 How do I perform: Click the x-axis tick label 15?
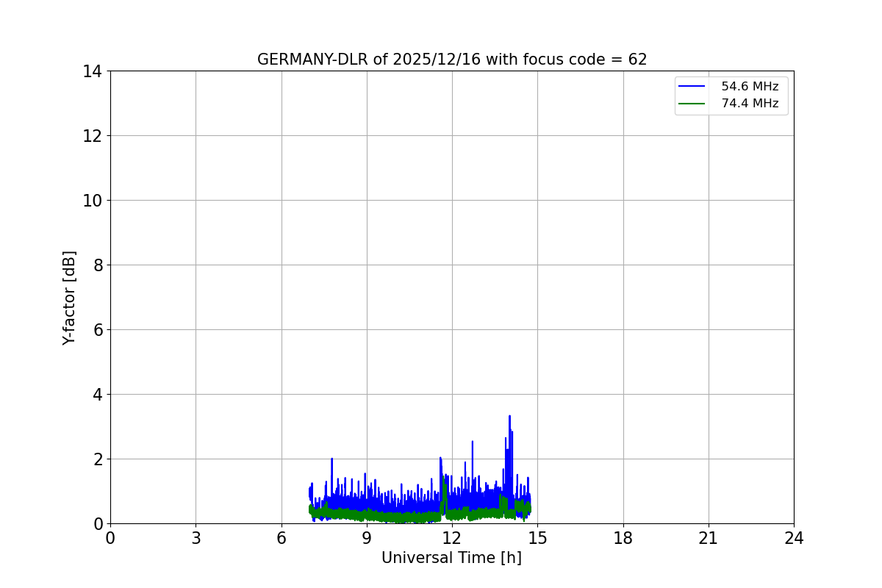point(537,538)
